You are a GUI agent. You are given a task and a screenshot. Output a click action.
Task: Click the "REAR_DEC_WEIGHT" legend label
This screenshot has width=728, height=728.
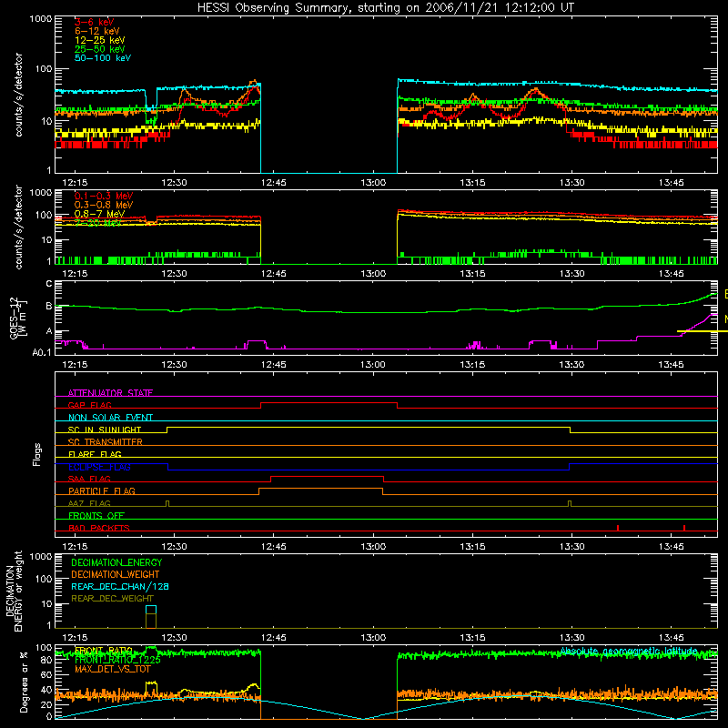(x=112, y=599)
